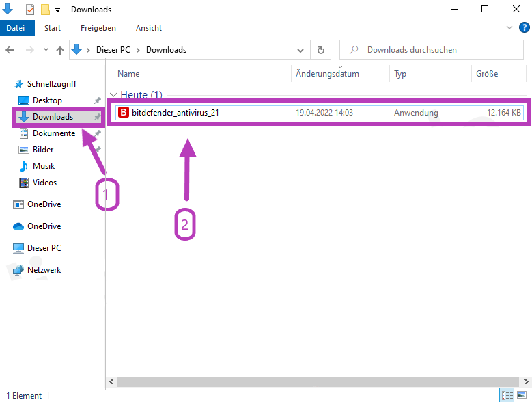Click the new folder icon in title bar
The height and width of the screenshot is (402, 532).
[x=45, y=10]
